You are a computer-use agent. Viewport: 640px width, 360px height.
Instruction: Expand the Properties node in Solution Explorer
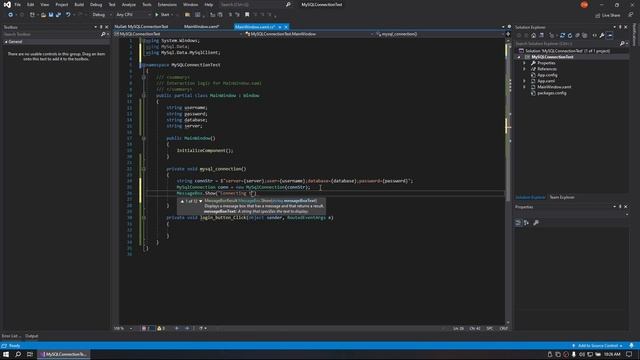click(x=524, y=63)
